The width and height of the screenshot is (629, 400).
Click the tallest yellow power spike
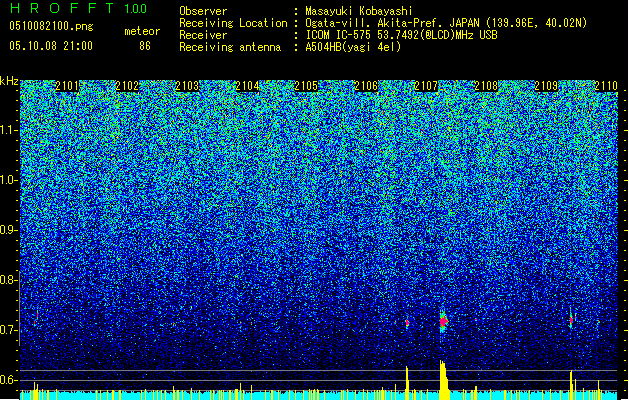tap(443, 380)
